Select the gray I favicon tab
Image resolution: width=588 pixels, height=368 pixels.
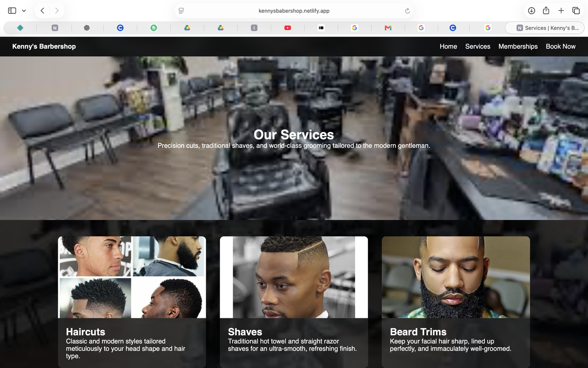pos(254,28)
